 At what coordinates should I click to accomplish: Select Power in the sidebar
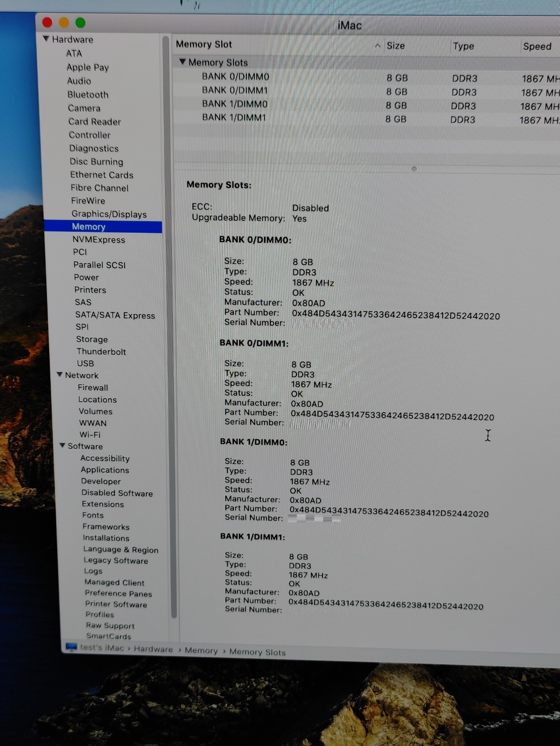[x=86, y=277]
